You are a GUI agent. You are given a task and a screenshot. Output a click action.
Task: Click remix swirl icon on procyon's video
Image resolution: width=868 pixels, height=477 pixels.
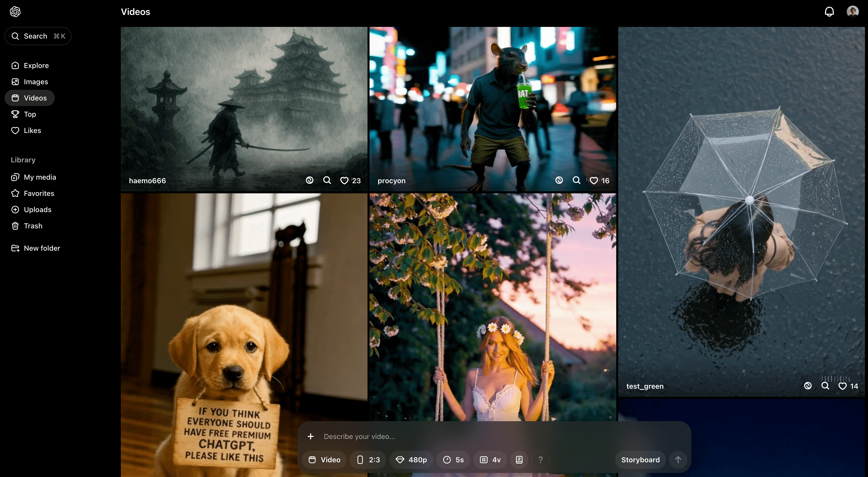559,180
